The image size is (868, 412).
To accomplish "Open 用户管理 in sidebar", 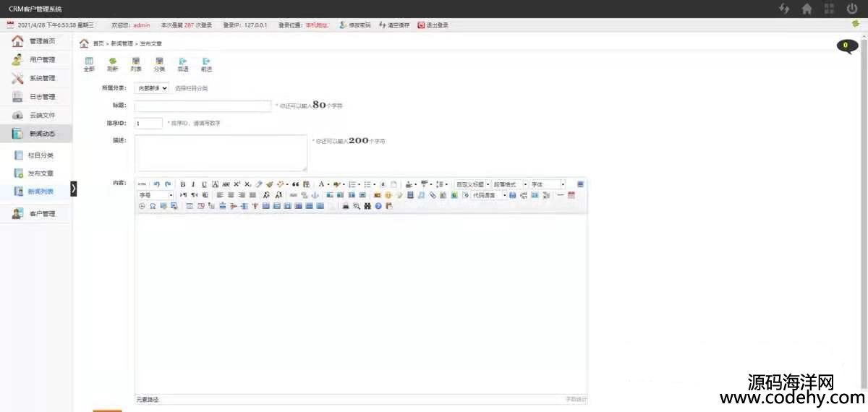I will pos(36,60).
